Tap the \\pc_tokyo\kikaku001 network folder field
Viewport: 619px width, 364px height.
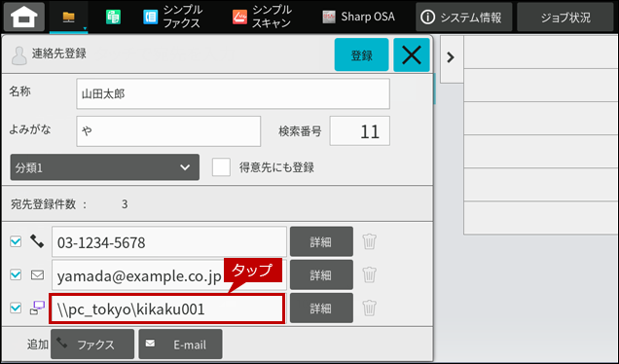[166, 309]
